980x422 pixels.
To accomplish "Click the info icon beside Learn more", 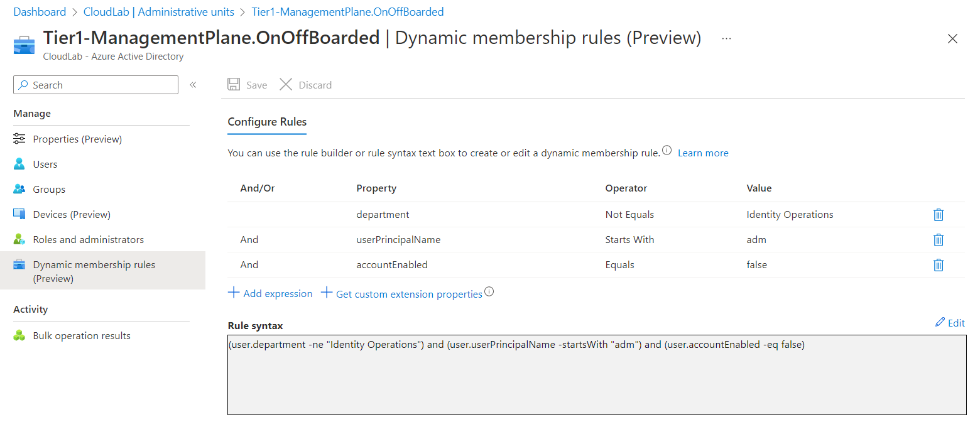I will (667, 151).
